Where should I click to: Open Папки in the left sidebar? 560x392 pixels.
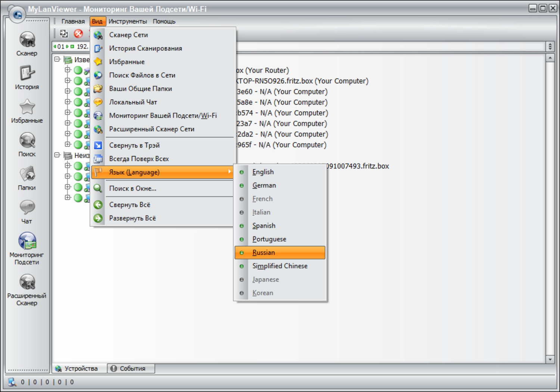(x=27, y=174)
